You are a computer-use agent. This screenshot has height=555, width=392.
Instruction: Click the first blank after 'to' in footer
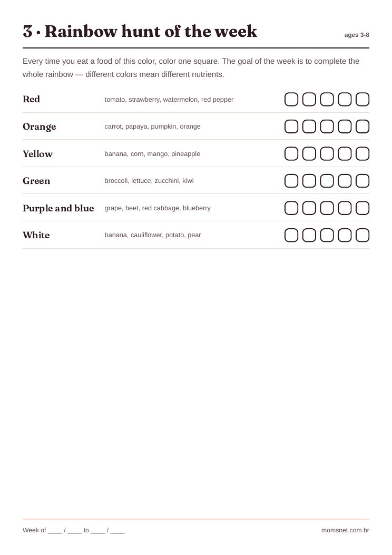coord(97,530)
